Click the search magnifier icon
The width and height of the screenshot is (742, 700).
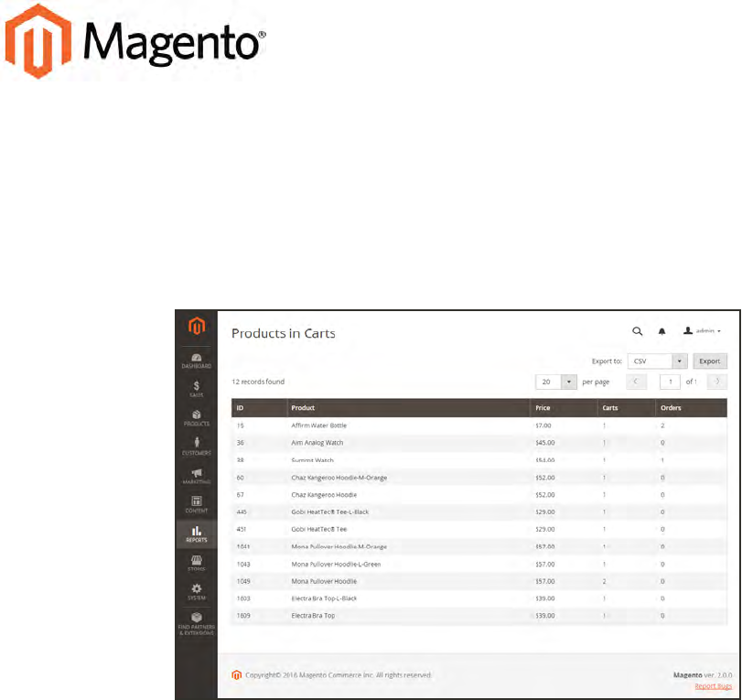(638, 331)
